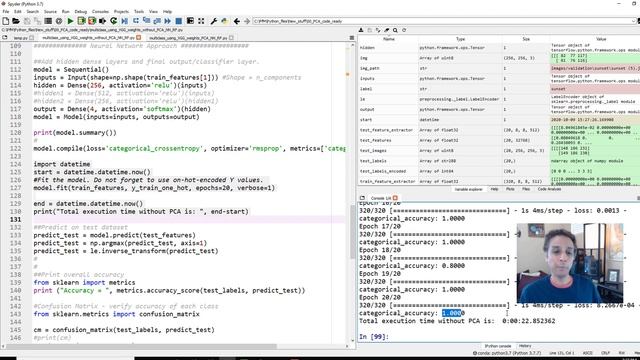Refresh the variable explorer
Image resolution: width=640 pixels, height=360 pixels.
404,30
